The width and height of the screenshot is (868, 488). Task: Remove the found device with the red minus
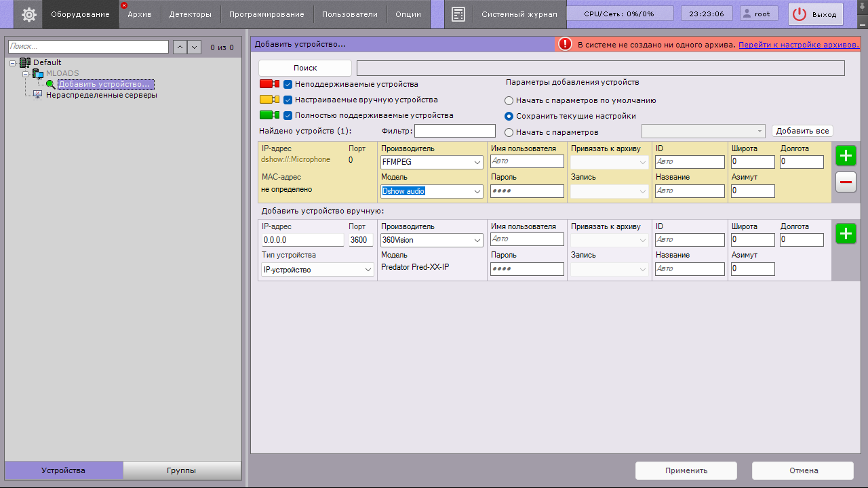coord(846,182)
